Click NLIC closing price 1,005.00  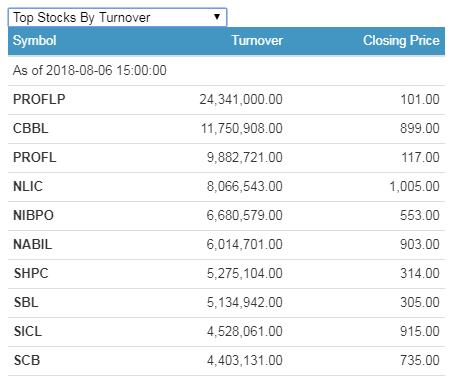[414, 186]
